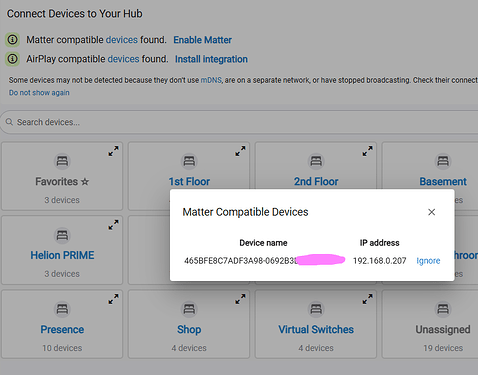Open the Virtual Switches room link
Viewport: 478px width, 375px height.
pyautogui.click(x=316, y=329)
